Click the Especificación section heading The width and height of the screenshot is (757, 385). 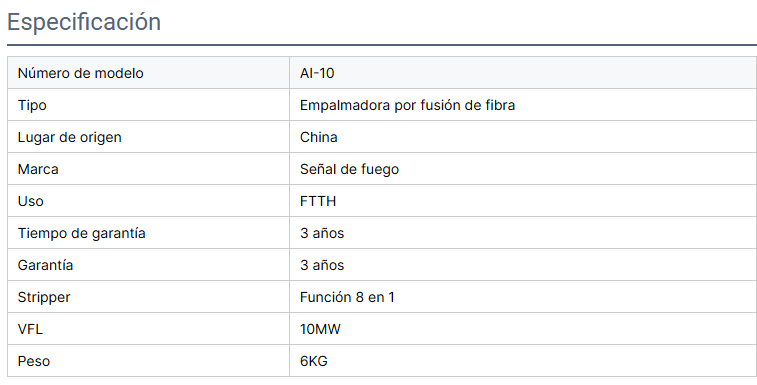(84, 23)
